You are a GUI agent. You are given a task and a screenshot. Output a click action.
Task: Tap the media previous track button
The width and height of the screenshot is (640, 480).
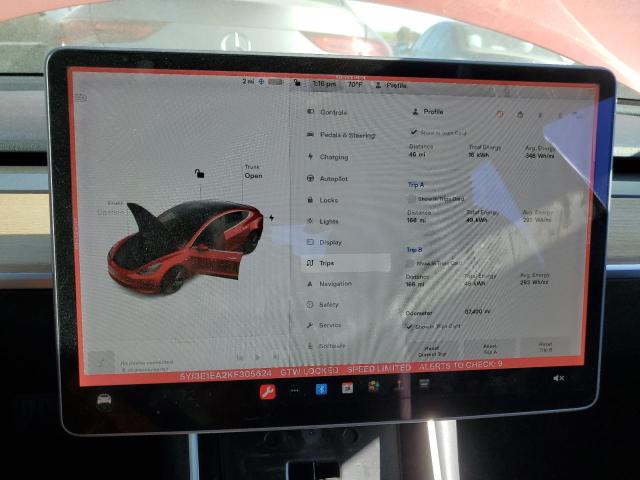[240, 358]
